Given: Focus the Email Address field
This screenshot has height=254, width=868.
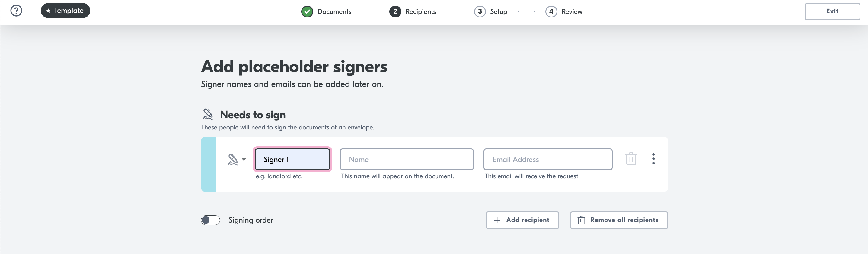Looking at the screenshot, I should (x=547, y=159).
